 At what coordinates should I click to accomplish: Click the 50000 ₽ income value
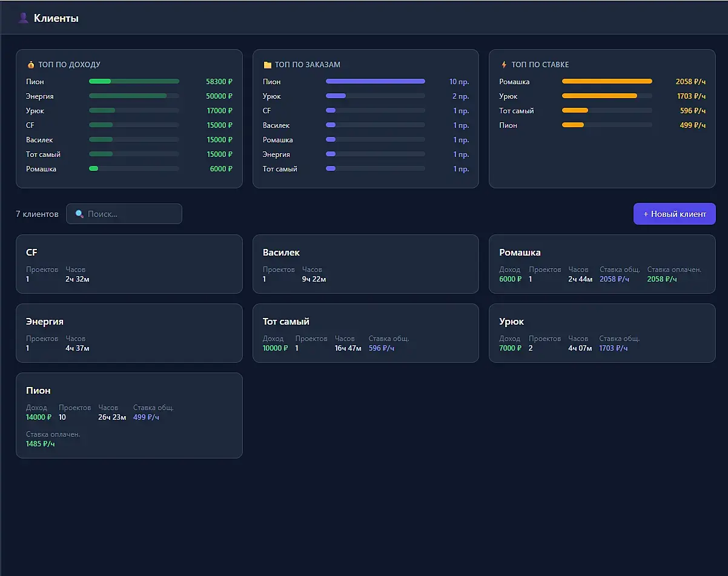[219, 96]
